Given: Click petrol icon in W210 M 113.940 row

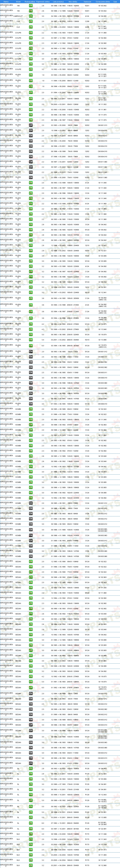Looking at the screenshot, I should click(x=31, y=329).
